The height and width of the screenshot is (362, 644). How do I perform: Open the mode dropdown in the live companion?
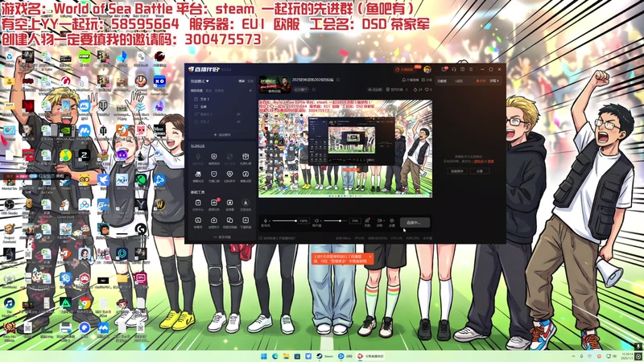(200, 81)
